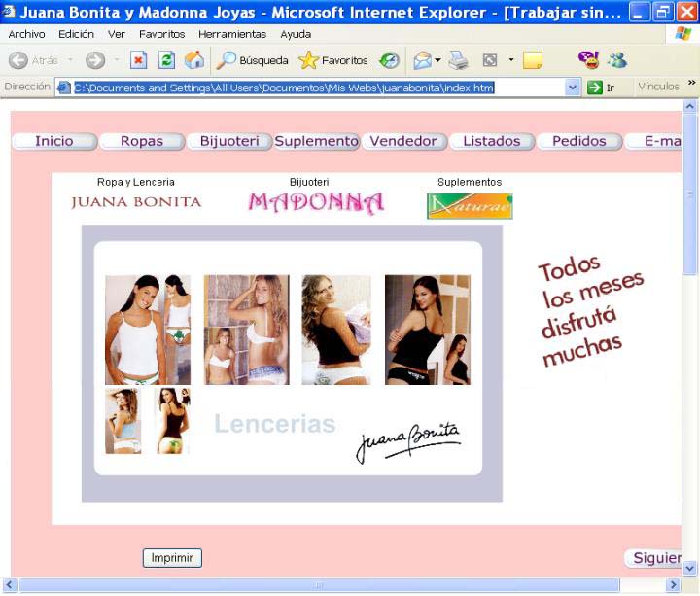Click vertical scrollbar down arrow
This screenshot has height=596, width=700.
coord(689,569)
